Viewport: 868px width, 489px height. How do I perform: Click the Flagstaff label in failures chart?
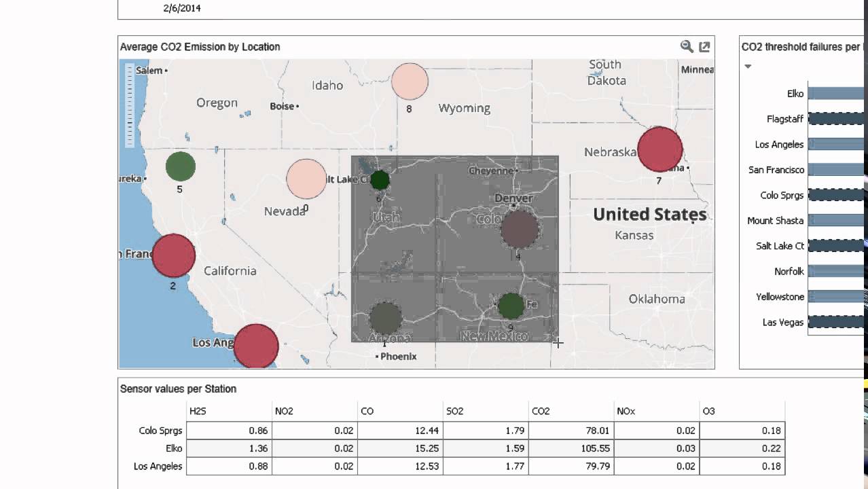pos(785,119)
